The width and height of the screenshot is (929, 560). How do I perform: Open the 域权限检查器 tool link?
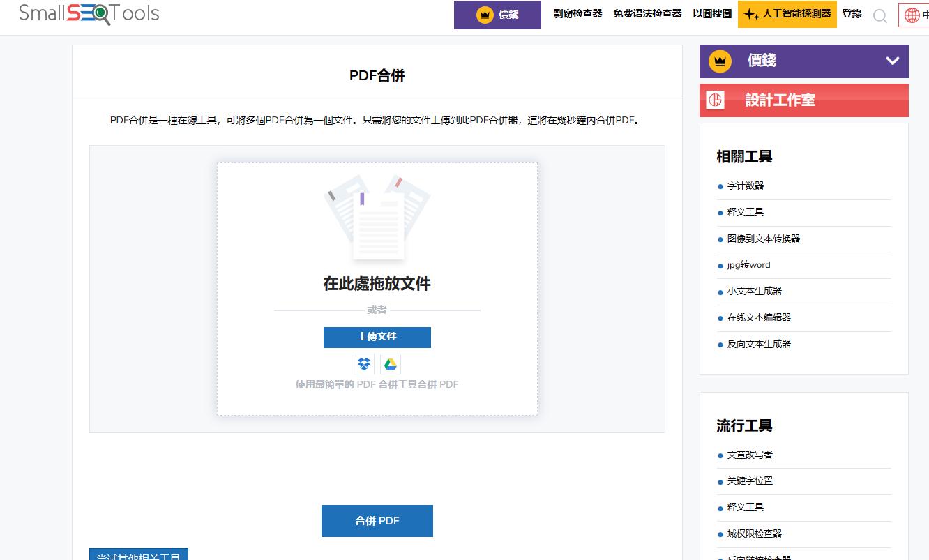[x=754, y=533]
